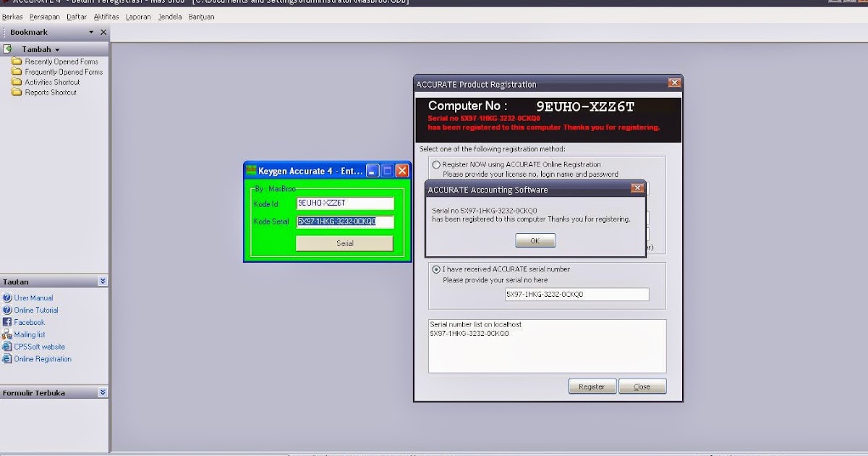Viewport: 868px width, 456px height.
Task: Click the Keygen window title icon
Action: (x=252, y=171)
